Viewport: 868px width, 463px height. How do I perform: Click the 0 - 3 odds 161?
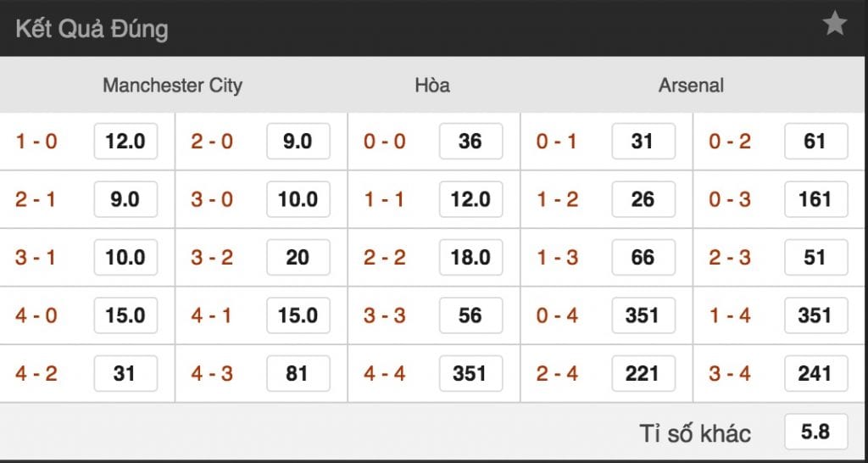point(815,199)
